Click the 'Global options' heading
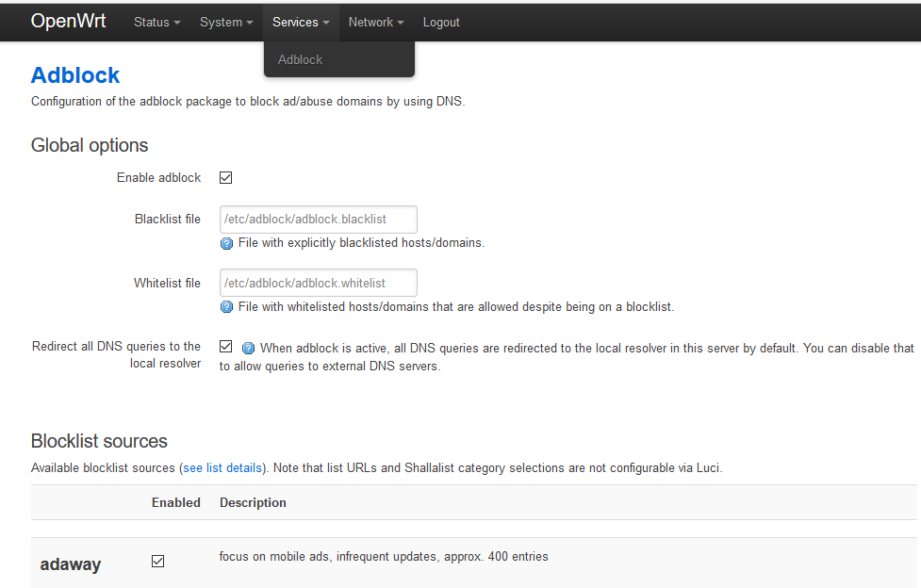The width and height of the screenshot is (921, 588). (x=90, y=145)
